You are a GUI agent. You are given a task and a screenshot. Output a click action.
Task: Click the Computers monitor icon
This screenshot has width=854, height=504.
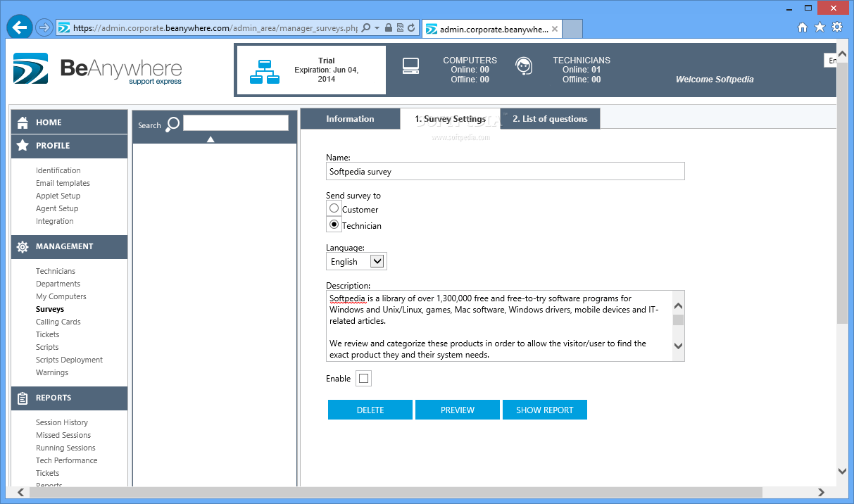pos(411,67)
